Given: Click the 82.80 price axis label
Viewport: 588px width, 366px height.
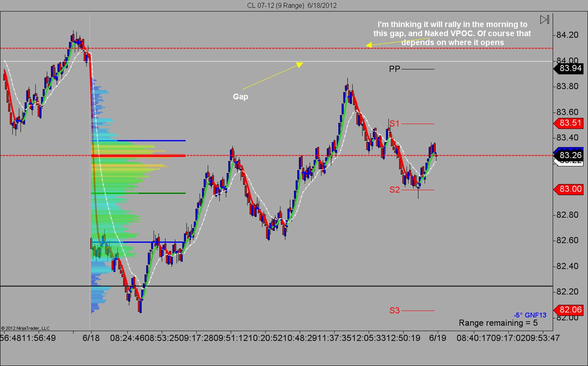Looking at the screenshot, I should tap(567, 215).
